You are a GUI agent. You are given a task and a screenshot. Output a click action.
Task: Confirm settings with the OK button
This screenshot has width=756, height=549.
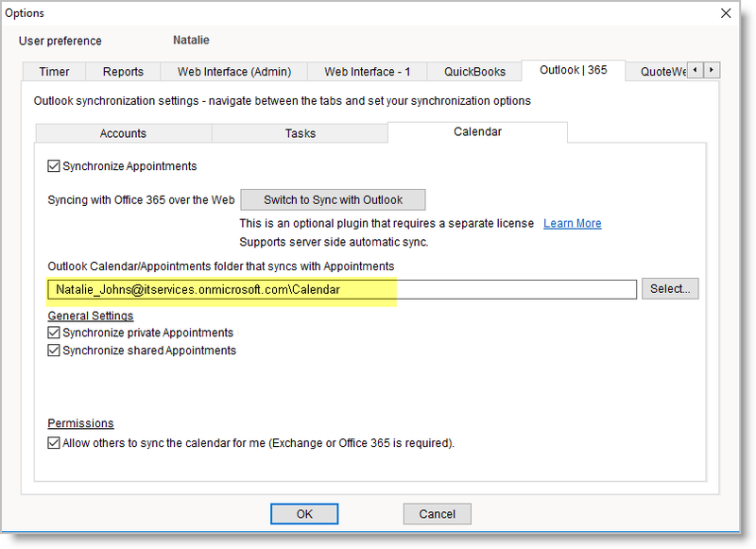[x=304, y=513]
